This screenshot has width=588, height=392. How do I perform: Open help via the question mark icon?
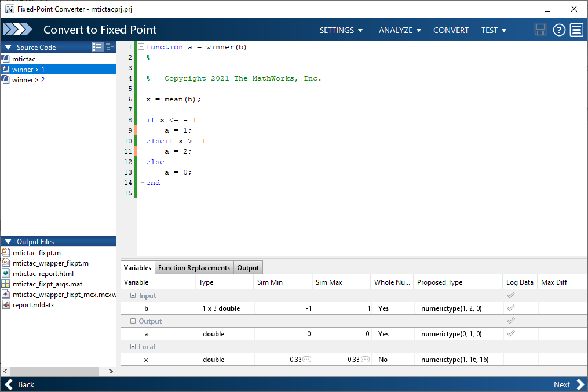coord(558,30)
